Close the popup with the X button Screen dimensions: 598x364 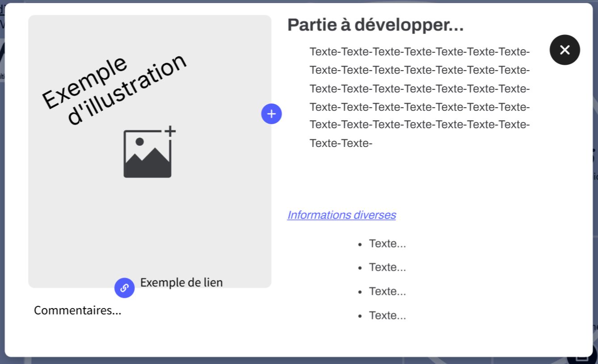tap(564, 50)
